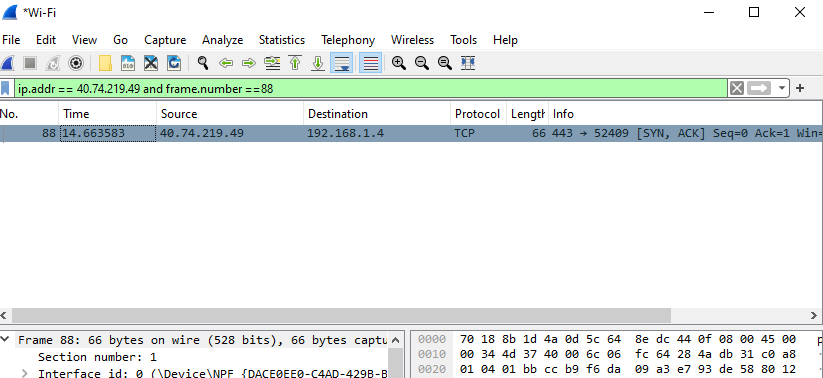Open the Help menu

[x=505, y=40]
